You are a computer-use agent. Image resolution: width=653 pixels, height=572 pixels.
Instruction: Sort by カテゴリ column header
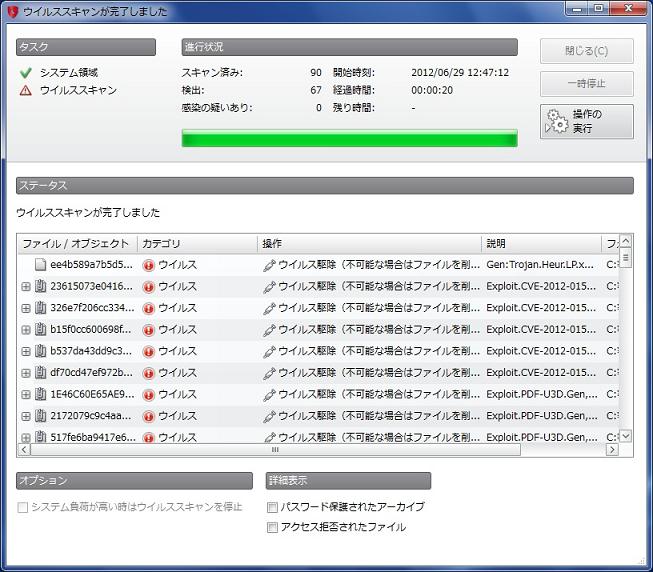click(x=197, y=244)
